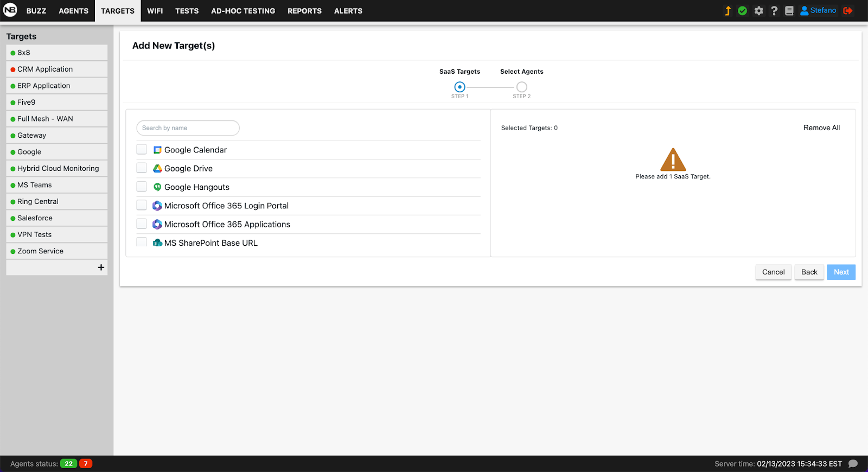Click the green status dot for Gateway
Image resolution: width=868 pixels, height=472 pixels.
click(x=13, y=136)
